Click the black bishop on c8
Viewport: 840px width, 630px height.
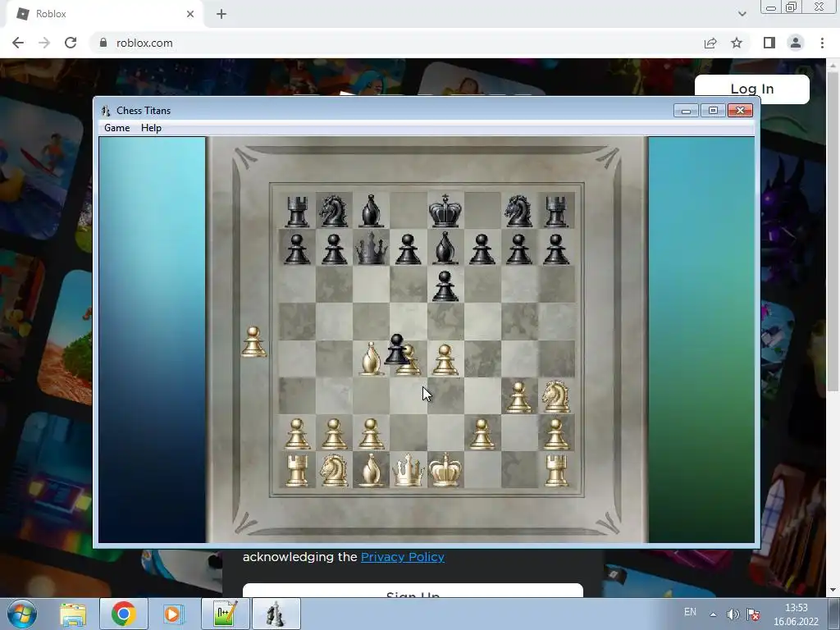[x=371, y=211]
